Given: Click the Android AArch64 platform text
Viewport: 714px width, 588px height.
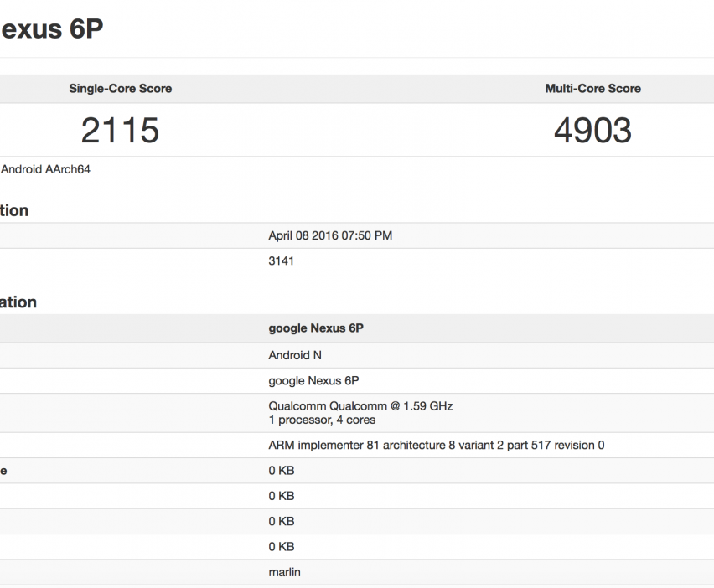Looking at the screenshot, I should click(45, 169).
